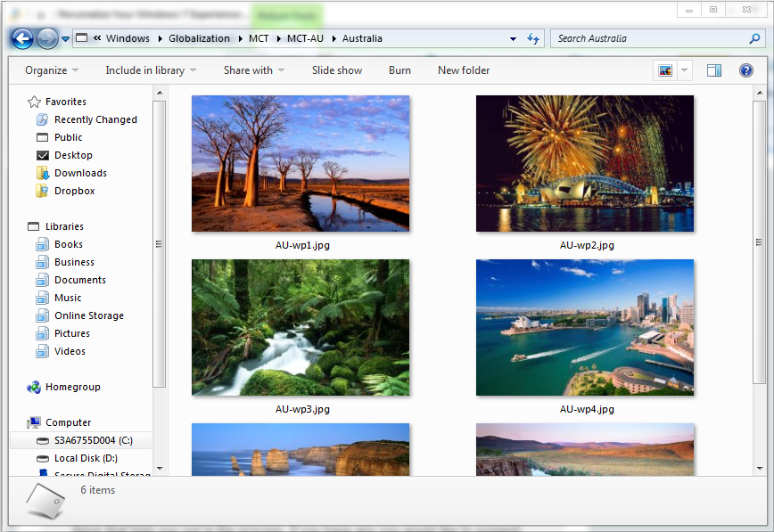This screenshot has height=532, width=774.
Task: Open the Share with menu
Action: 253,70
